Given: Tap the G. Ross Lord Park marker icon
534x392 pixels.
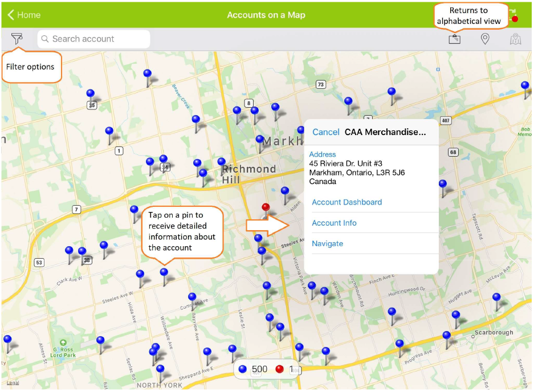Looking at the screenshot, I should click(x=63, y=342).
